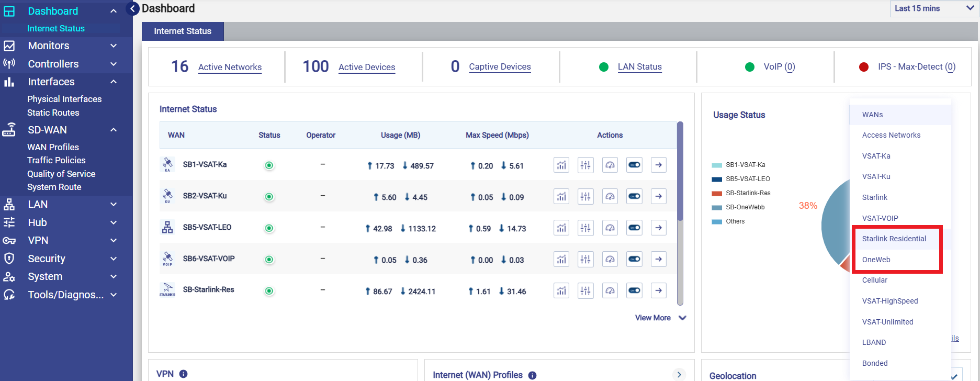Viewport: 980px width, 381px height.
Task: Open usage chart for SB1-VSAT-Ka
Action: [561, 165]
